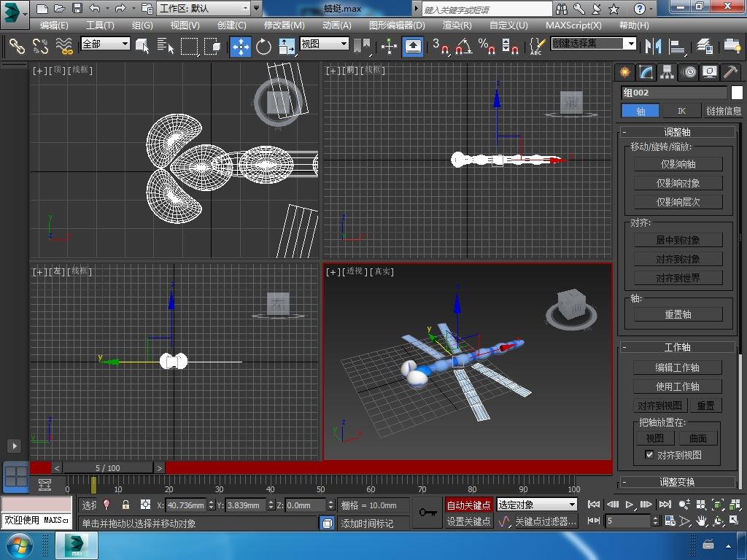Toggle the selection lock padlock icon
The image size is (747, 560).
click(125, 505)
